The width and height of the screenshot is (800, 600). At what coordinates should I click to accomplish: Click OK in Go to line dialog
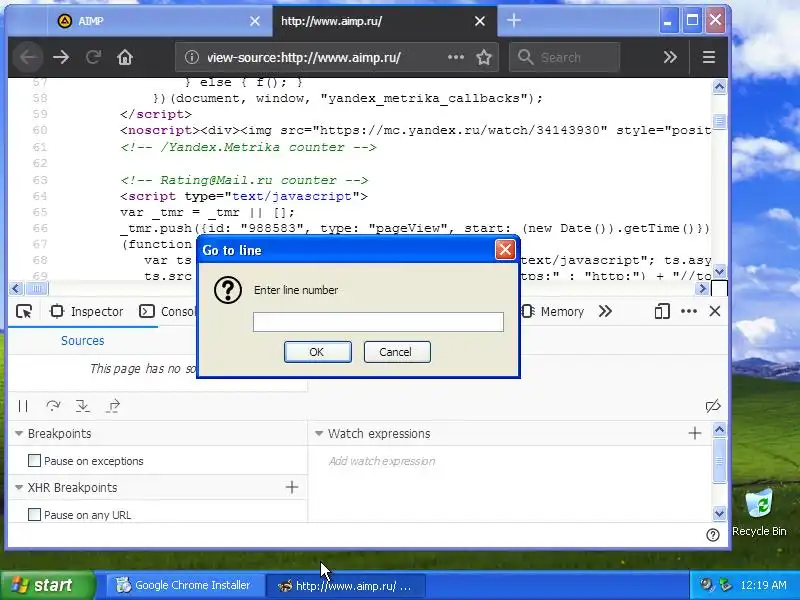317,352
